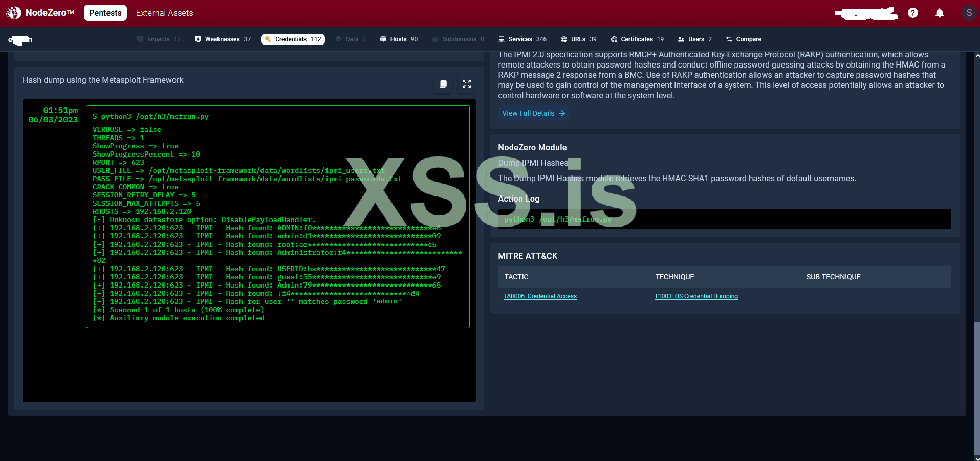
Task: Open the Hosts 90 tab
Action: (x=399, y=39)
